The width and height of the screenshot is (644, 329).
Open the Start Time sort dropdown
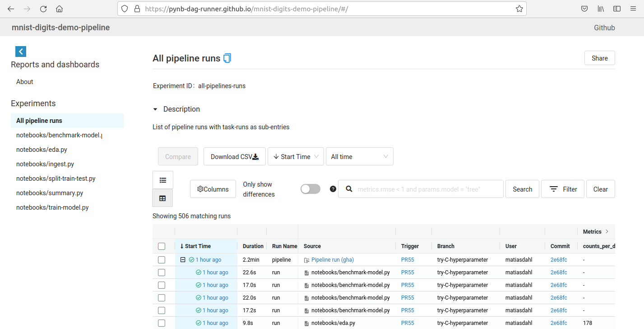tap(296, 156)
